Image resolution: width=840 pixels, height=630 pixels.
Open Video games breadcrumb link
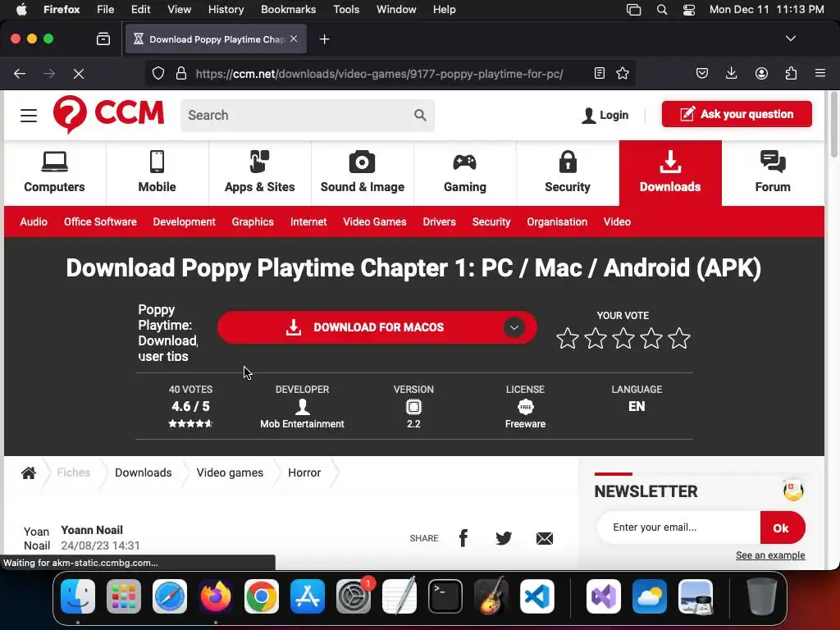(230, 472)
